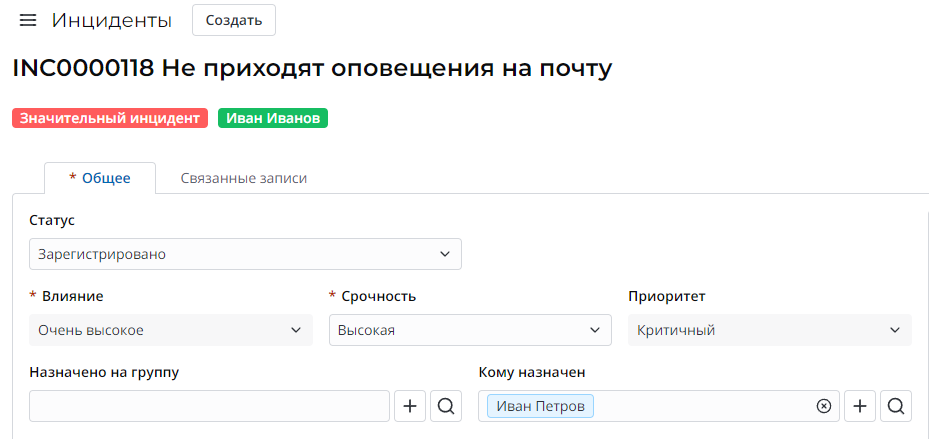
Task: Click the Иван Петров chip
Action: click(541, 406)
